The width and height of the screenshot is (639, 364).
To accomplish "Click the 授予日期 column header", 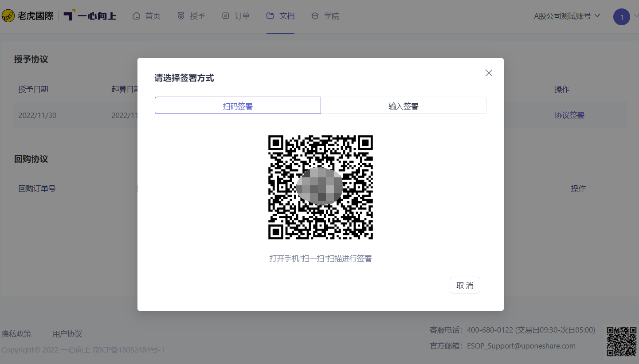I will 33,89.
